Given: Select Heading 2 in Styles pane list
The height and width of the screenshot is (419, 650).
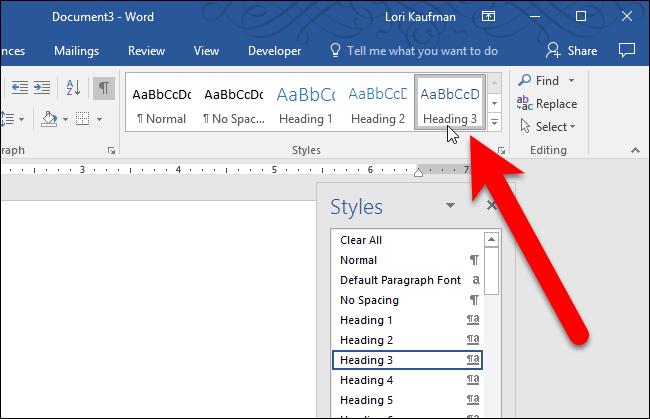Looking at the screenshot, I should pyautogui.click(x=407, y=340).
